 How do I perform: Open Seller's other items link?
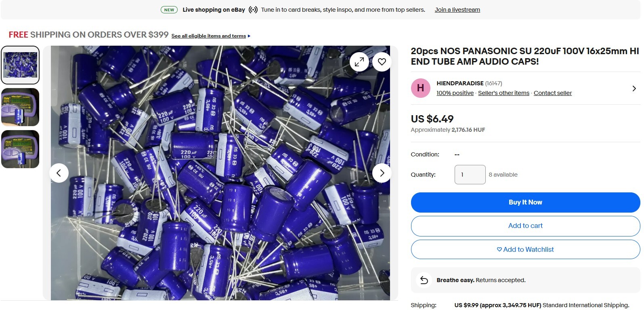503,93
